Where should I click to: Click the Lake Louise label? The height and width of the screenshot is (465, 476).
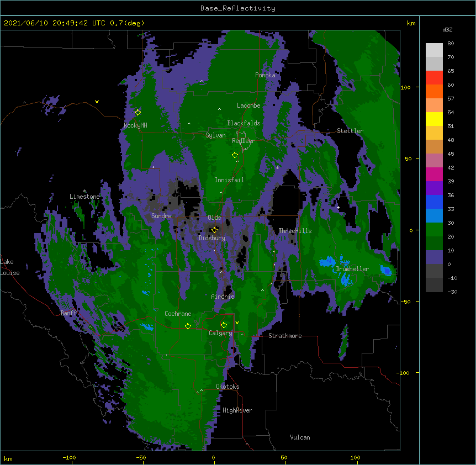click(10, 267)
